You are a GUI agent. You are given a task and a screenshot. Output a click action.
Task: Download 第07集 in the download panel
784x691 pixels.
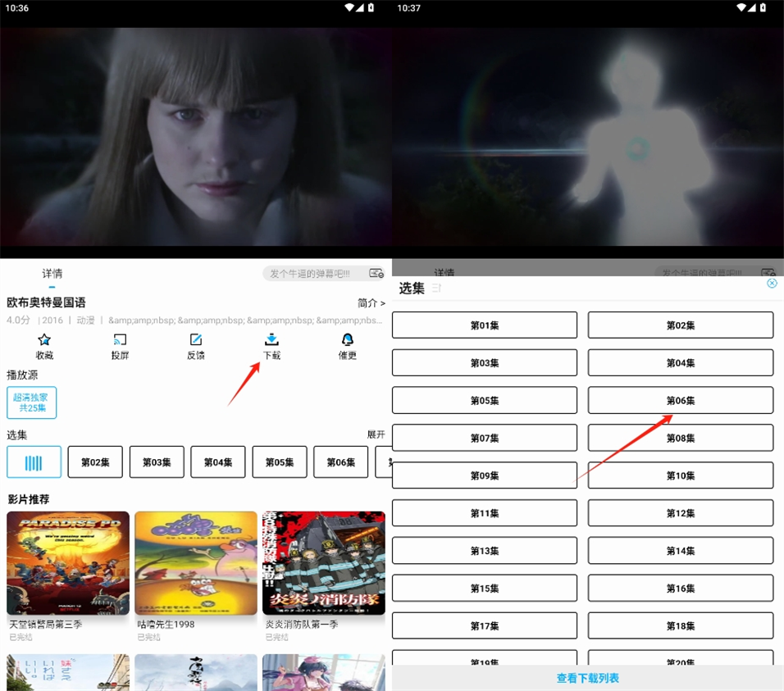[485, 438]
